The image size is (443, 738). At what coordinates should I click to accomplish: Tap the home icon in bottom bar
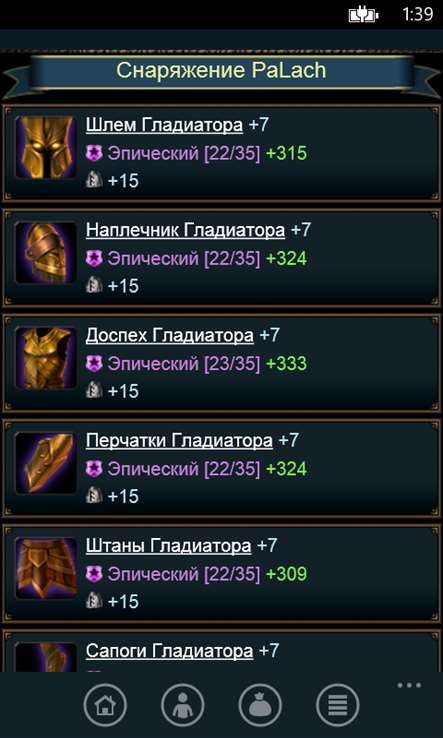105,706
